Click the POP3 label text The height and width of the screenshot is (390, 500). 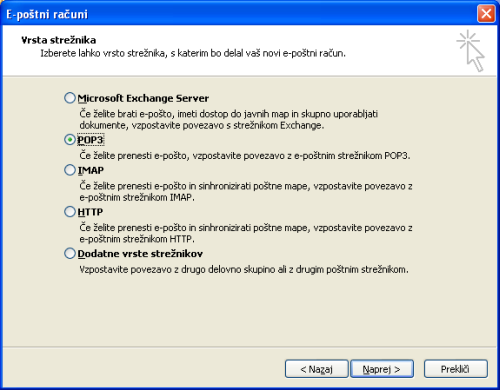(x=90, y=140)
